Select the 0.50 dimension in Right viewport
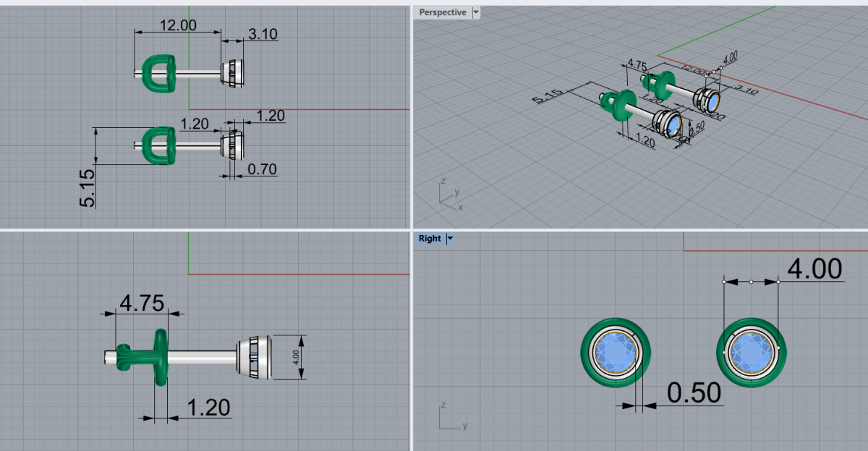The image size is (868, 451). coord(694,393)
